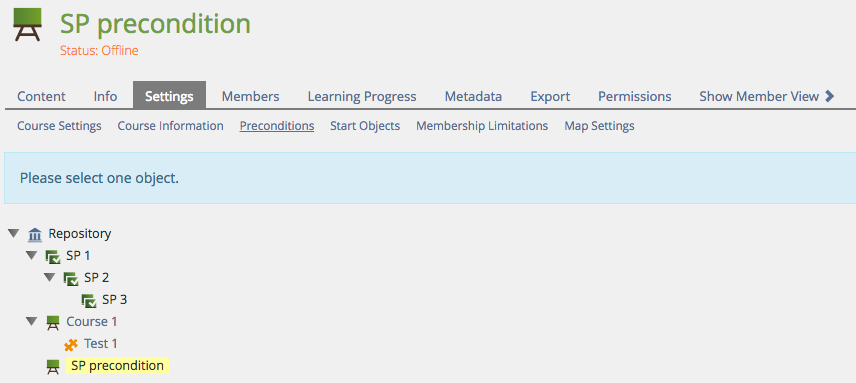Open Show Member View
The height and width of the screenshot is (383, 856).
point(767,97)
